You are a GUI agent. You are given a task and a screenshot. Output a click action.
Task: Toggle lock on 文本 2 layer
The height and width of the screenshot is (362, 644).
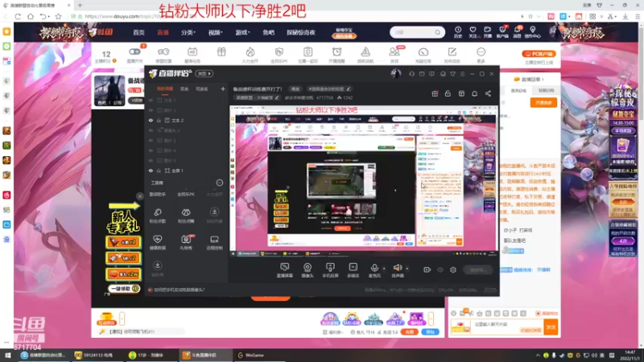159,120
